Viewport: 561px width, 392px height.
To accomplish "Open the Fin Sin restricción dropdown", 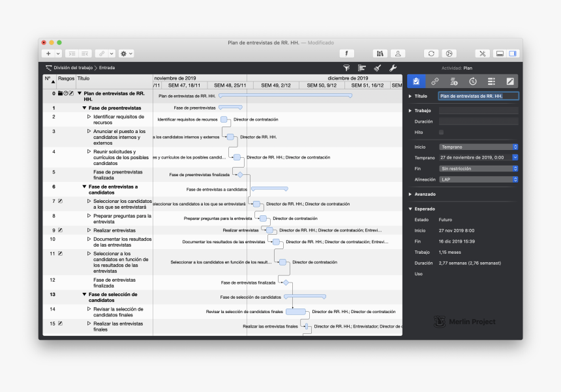I will pyautogui.click(x=478, y=168).
